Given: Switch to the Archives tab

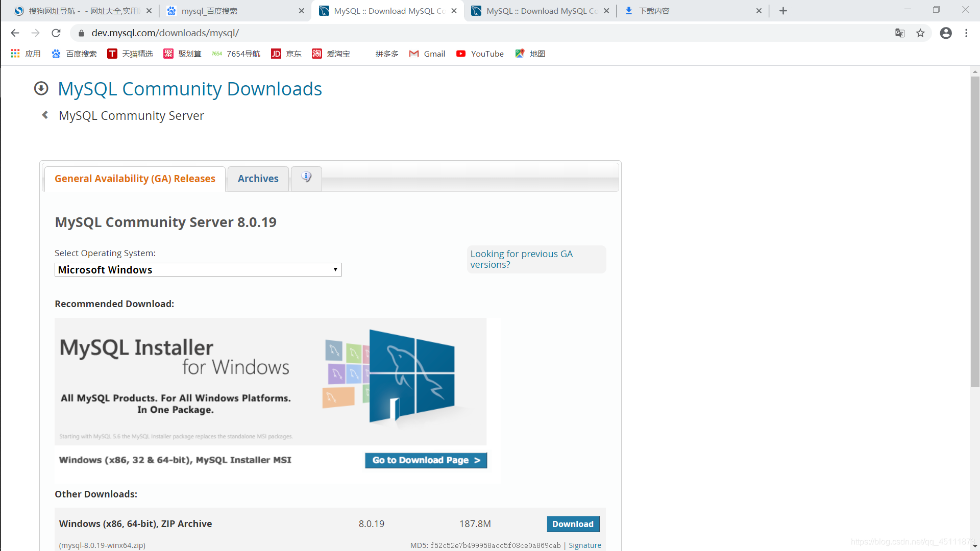Looking at the screenshot, I should [258, 178].
